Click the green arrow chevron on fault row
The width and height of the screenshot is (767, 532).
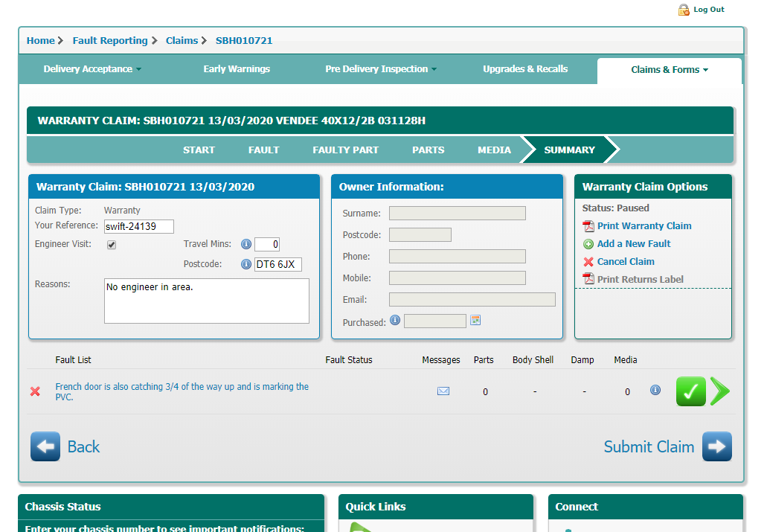[720, 391]
